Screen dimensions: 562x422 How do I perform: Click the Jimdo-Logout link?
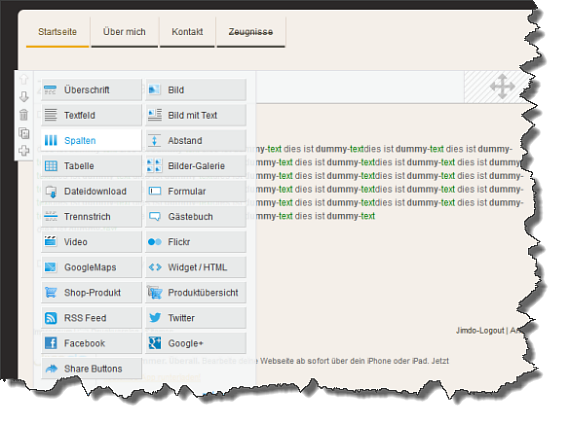pyautogui.click(x=480, y=331)
